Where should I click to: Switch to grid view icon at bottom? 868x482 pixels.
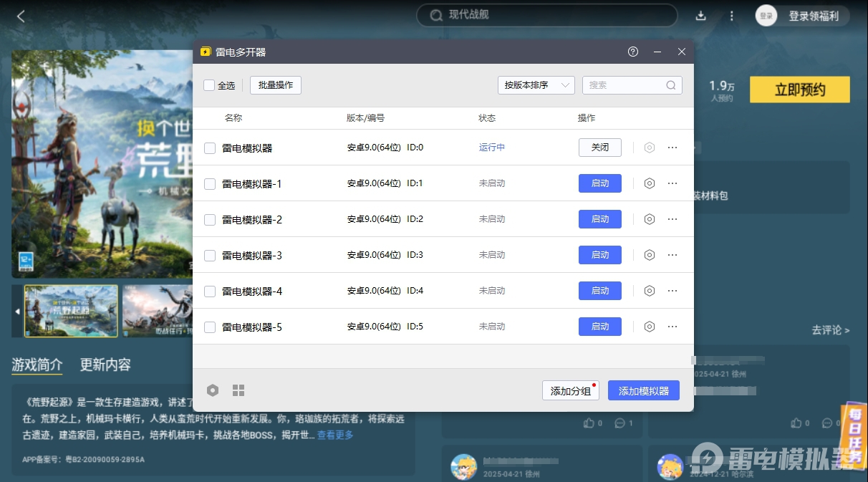[238, 390]
